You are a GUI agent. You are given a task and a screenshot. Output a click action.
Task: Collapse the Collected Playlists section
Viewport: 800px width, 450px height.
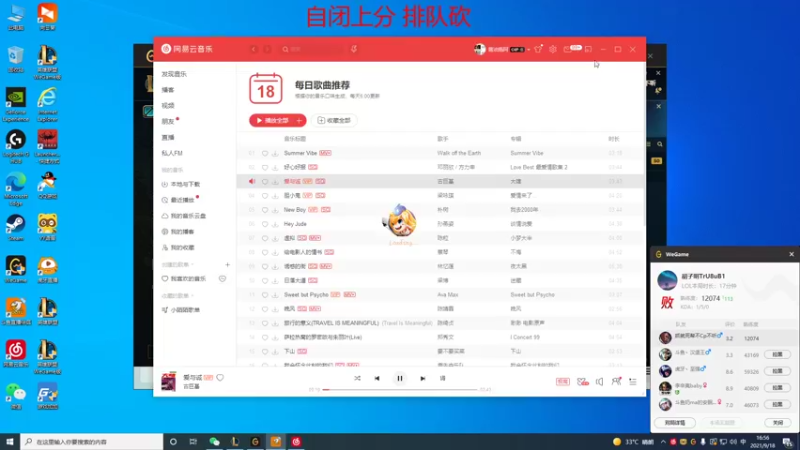click(x=178, y=296)
